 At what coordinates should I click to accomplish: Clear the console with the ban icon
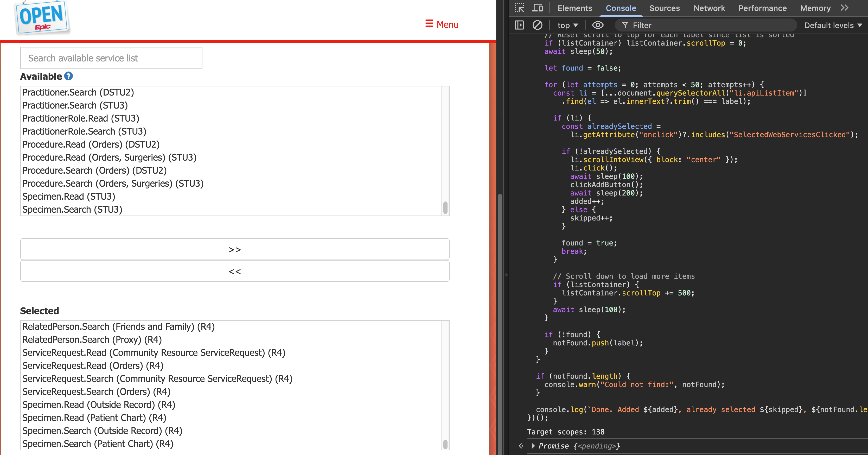pyautogui.click(x=538, y=25)
